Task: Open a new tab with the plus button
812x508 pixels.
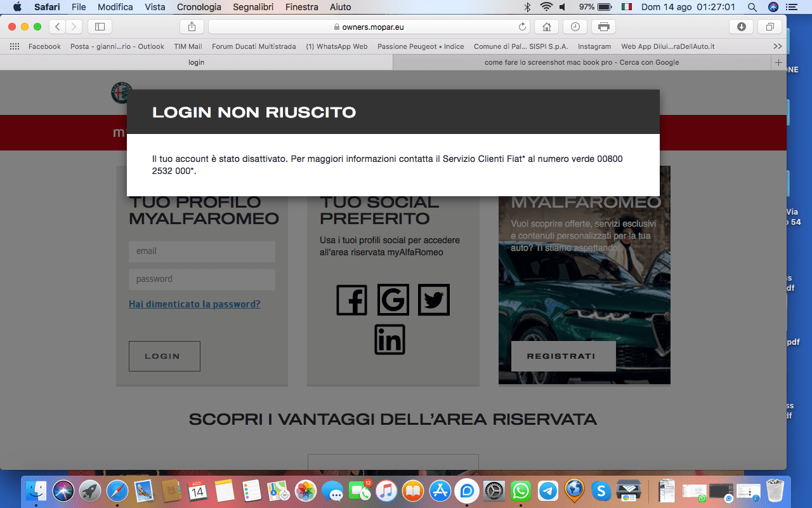Action: pyautogui.click(x=778, y=62)
